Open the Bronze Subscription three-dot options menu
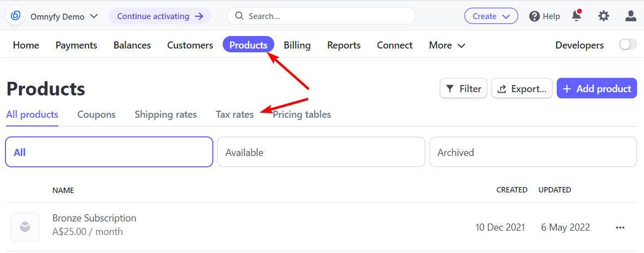Viewport: 644px width, 253px height. pyautogui.click(x=620, y=227)
